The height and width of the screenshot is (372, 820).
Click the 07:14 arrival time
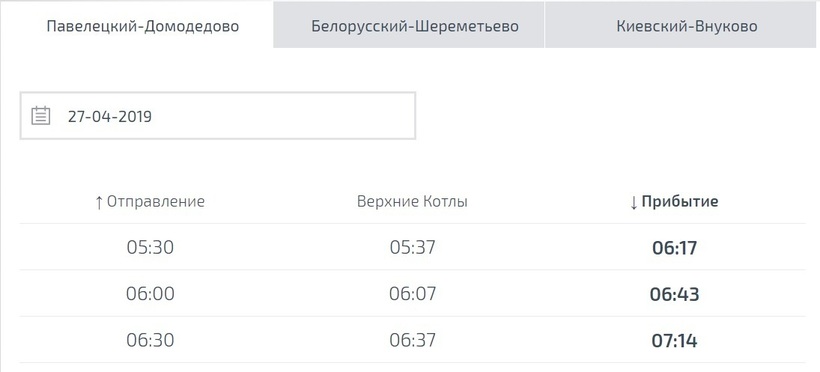[x=675, y=341]
